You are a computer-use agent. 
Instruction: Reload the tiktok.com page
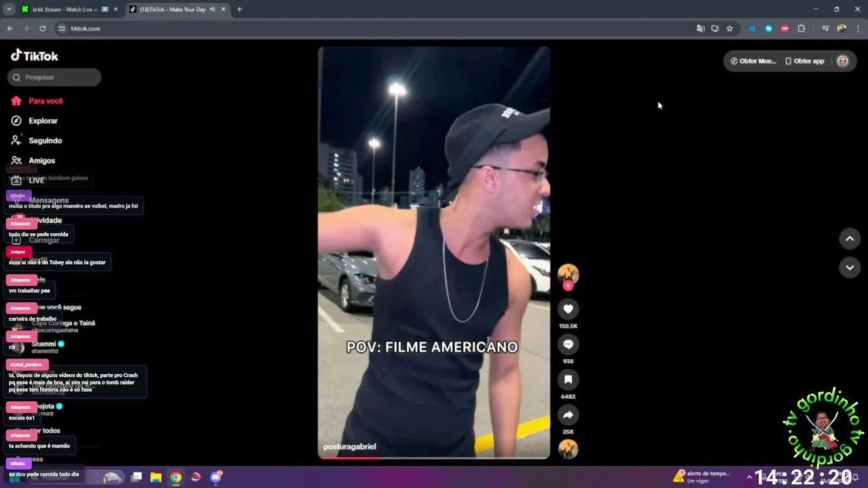click(42, 28)
